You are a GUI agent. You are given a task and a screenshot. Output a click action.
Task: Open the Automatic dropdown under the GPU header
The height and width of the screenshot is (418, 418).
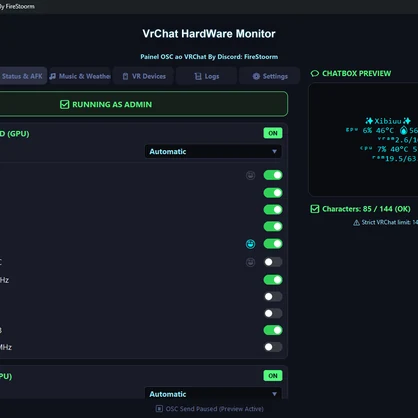coord(213,152)
